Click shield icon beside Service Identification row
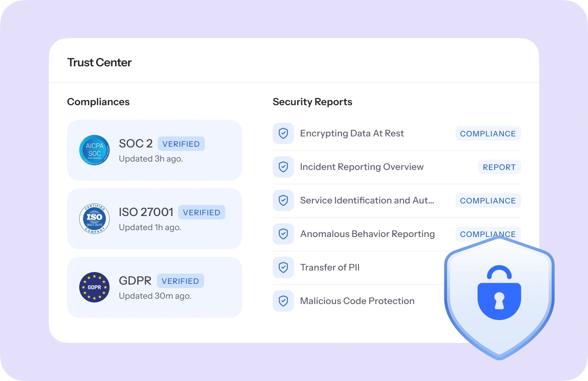This screenshot has width=588, height=381. [283, 200]
